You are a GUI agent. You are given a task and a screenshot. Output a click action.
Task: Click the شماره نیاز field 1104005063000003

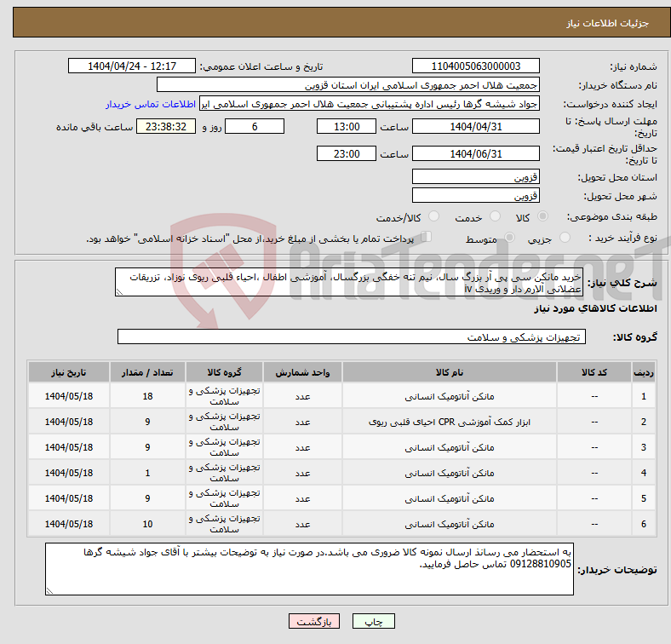pyautogui.click(x=475, y=66)
